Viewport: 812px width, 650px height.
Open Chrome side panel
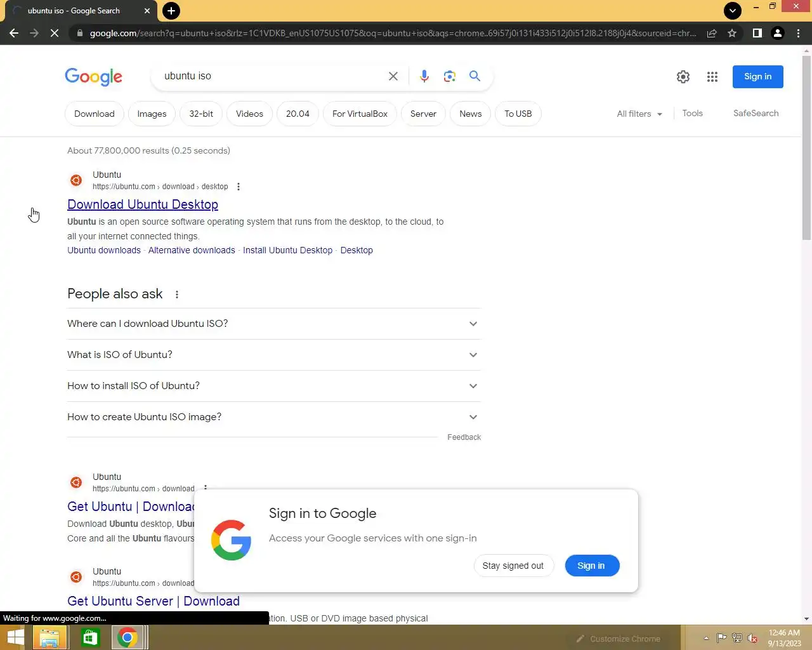[757, 33]
